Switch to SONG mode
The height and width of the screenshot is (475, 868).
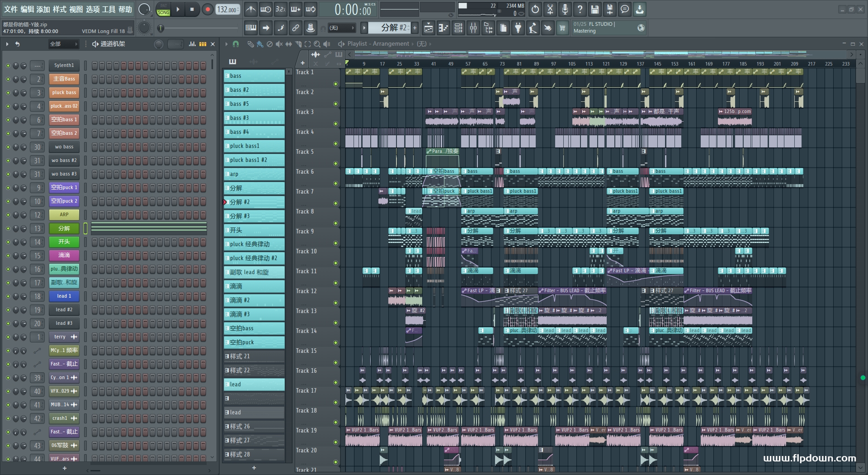pos(163,12)
